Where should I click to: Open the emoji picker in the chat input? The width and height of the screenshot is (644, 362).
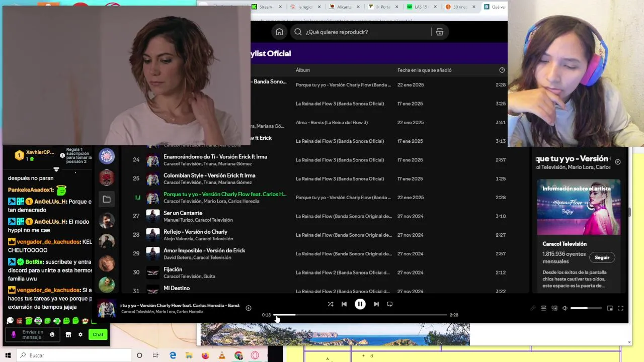[52, 334]
